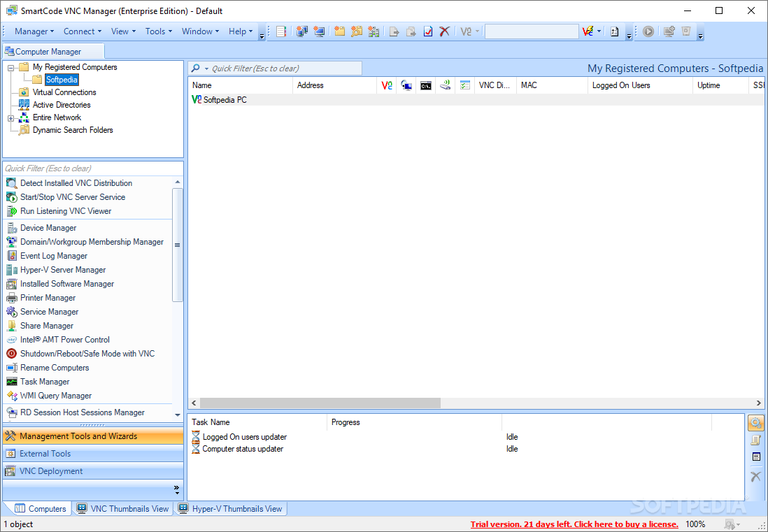Open the Manager menu
The height and width of the screenshot is (532, 768).
[34, 31]
